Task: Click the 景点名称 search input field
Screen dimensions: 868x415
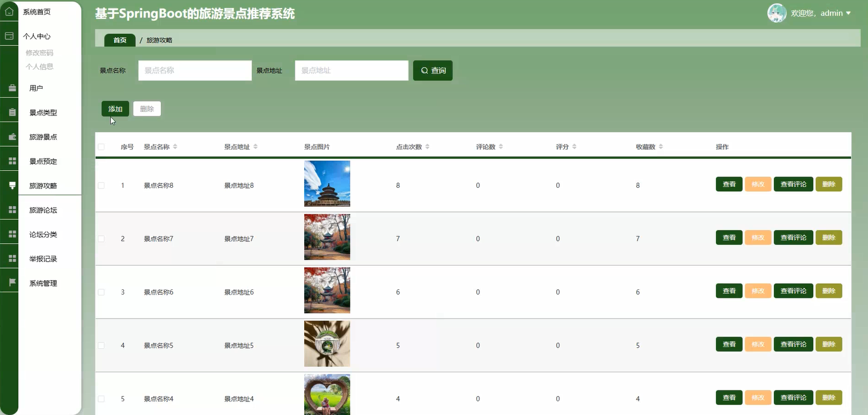Action: [x=194, y=70]
